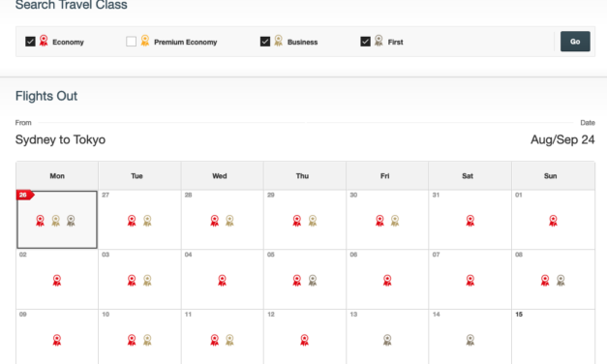Click the Premium Economy orange ribbon icon
This screenshot has height=364, width=607.
click(145, 41)
